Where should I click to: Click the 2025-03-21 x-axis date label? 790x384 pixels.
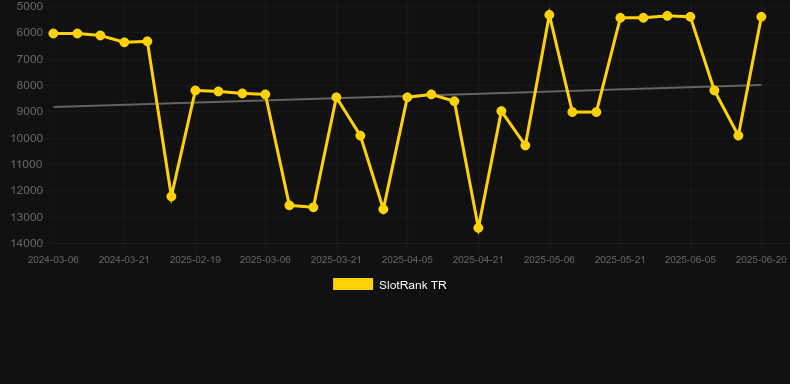point(336,260)
